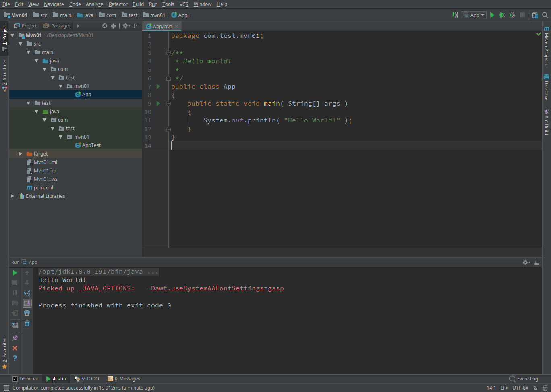Start debugging with the bug icon
The width and height of the screenshot is (551, 392).
[x=502, y=15]
